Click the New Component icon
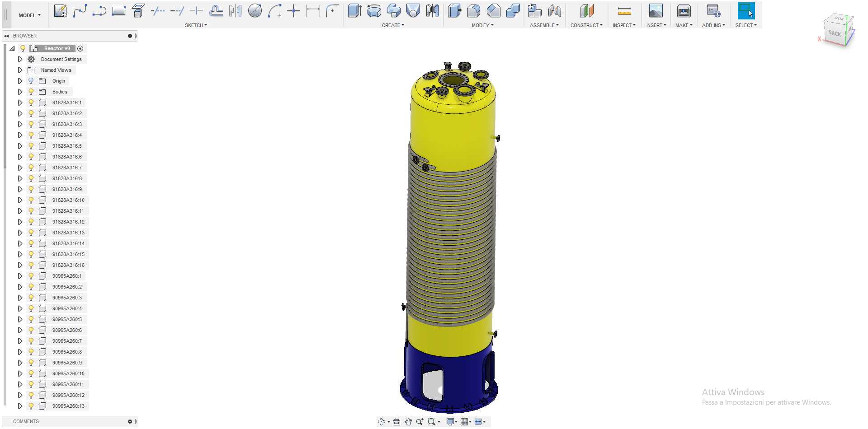868x429 pixels. click(x=535, y=11)
